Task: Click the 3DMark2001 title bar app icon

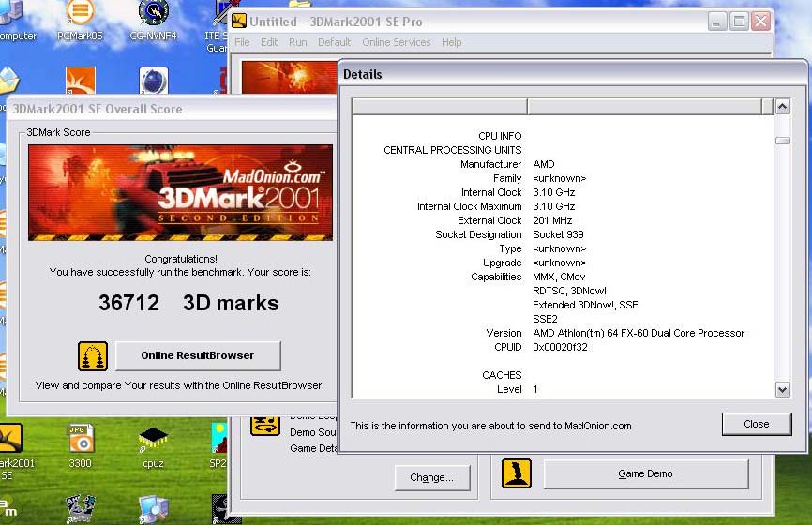Action: tap(239, 22)
